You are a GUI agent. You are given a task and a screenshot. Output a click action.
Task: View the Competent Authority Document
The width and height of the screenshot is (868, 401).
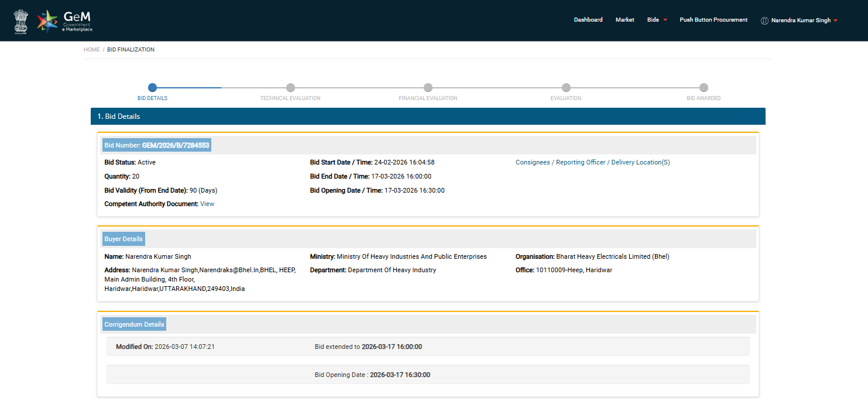click(x=207, y=204)
